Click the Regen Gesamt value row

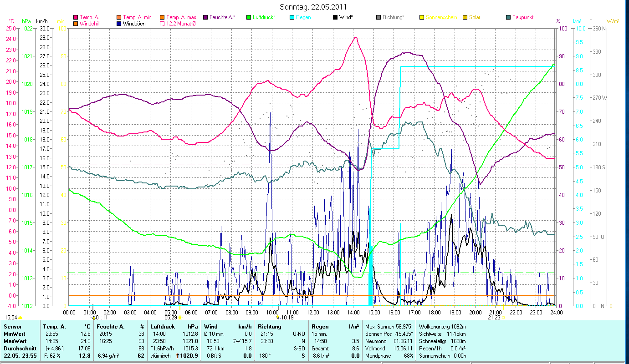pos(335,349)
